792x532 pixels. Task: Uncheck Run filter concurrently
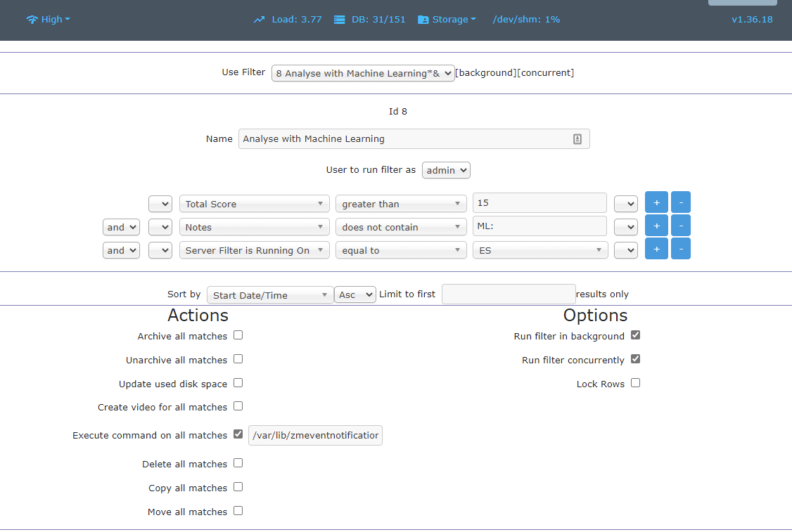[635, 359]
